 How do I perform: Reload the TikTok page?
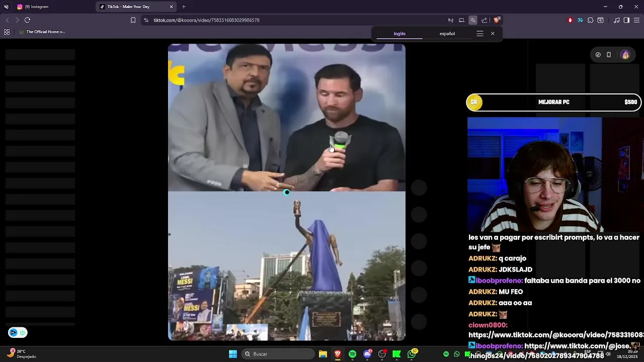tap(27, 20)
